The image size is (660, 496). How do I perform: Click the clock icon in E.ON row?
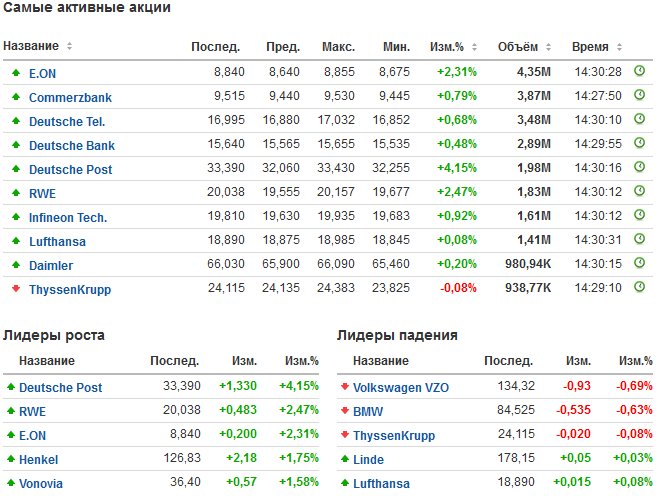point(639,72)
